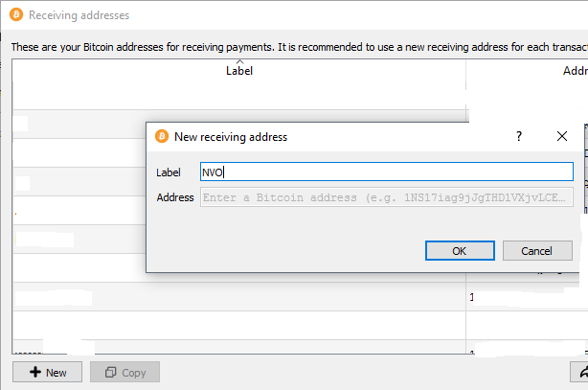Click the Label caption in the dialog
Image resolution: width=588 pixels, height=390 pixels.
169,172
